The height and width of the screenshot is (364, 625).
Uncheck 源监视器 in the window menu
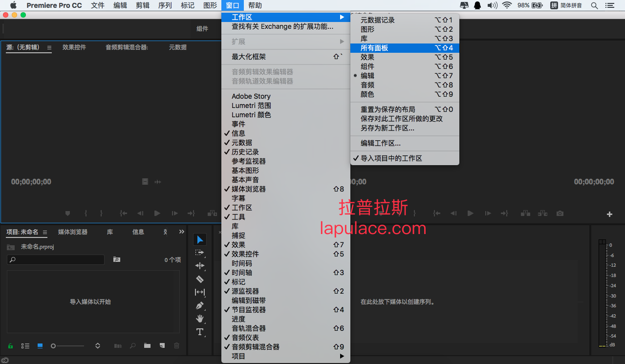click(286, 291)
